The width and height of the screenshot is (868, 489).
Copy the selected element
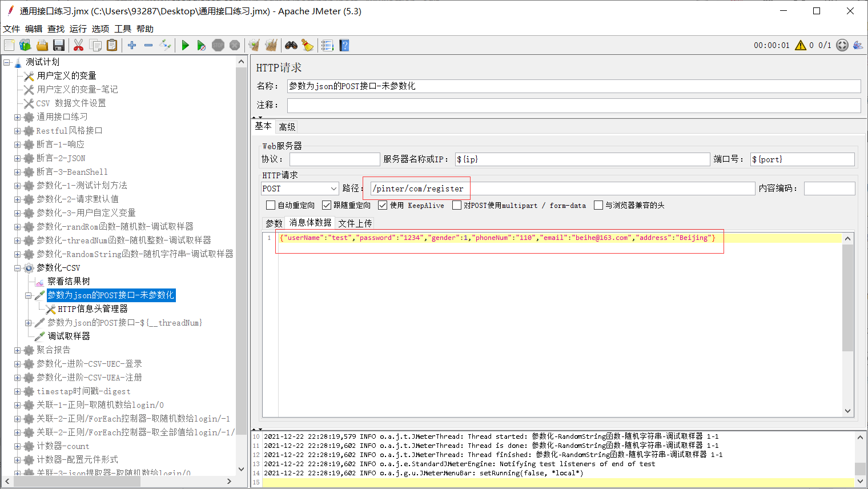(x=95, y=45)
